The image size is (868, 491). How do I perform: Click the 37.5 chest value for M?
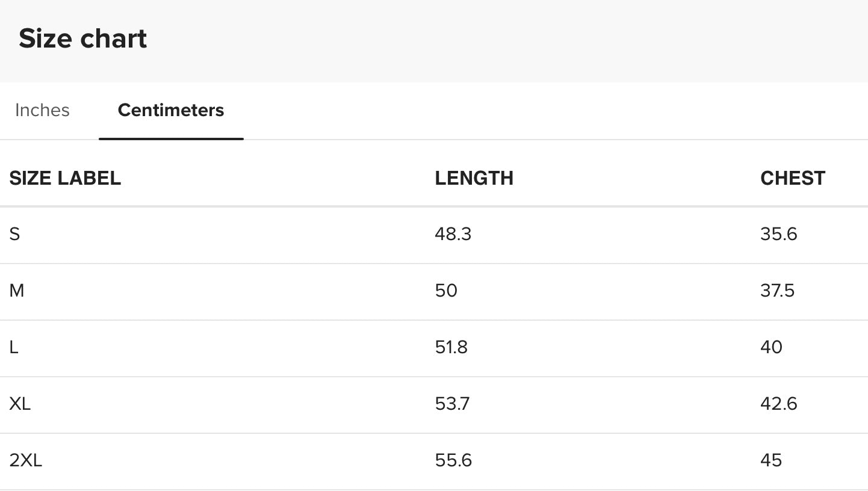point(777,291)
